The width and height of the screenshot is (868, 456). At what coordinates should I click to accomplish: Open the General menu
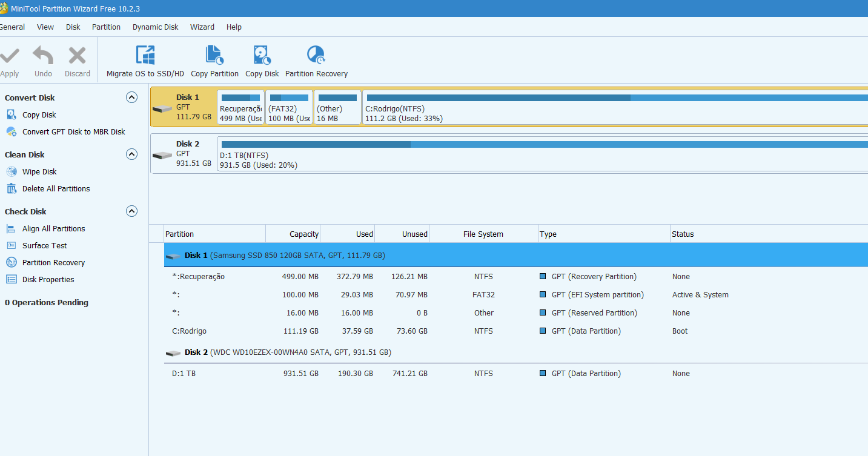pyautogui.click(x=12, y=27)
